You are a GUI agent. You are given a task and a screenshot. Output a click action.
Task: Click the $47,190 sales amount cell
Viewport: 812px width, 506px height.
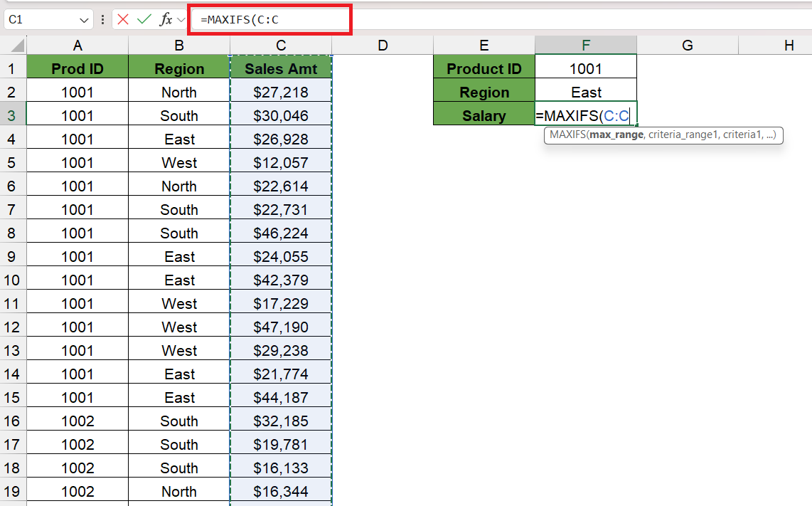pos(281,327)
